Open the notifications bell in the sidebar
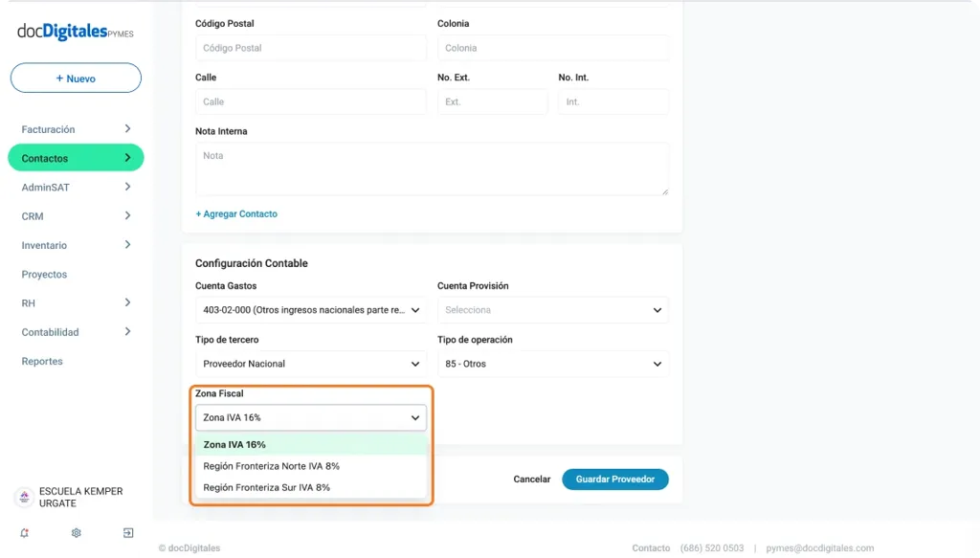Screen dimensions: 980x558 pyautogui.click(x=24, y=533)
